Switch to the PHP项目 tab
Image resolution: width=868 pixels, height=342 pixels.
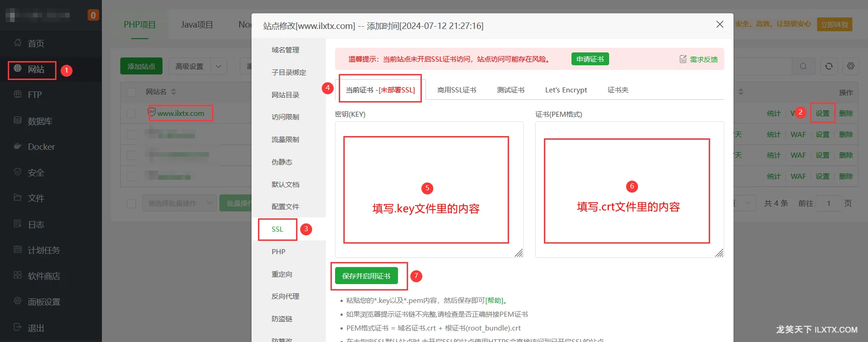click(140, 25)
